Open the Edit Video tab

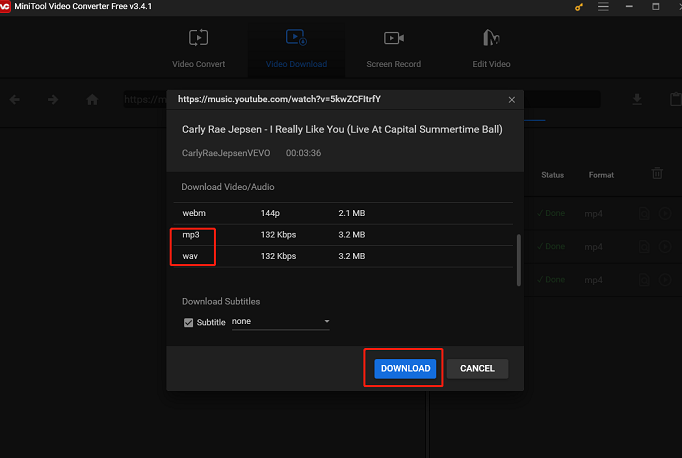pos(491,49)
